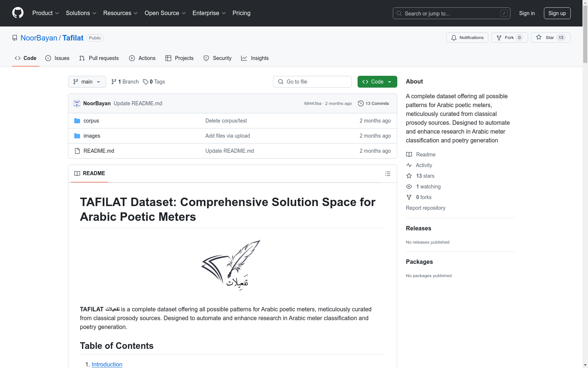588x368 pixels.
Task: Click the eye icon beside 1 watching
Action: [409, 187]
